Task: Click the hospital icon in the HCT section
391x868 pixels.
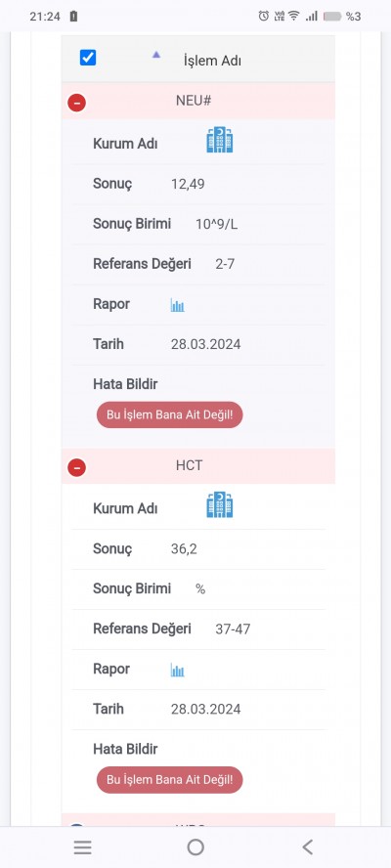Action: pos(219,504)
